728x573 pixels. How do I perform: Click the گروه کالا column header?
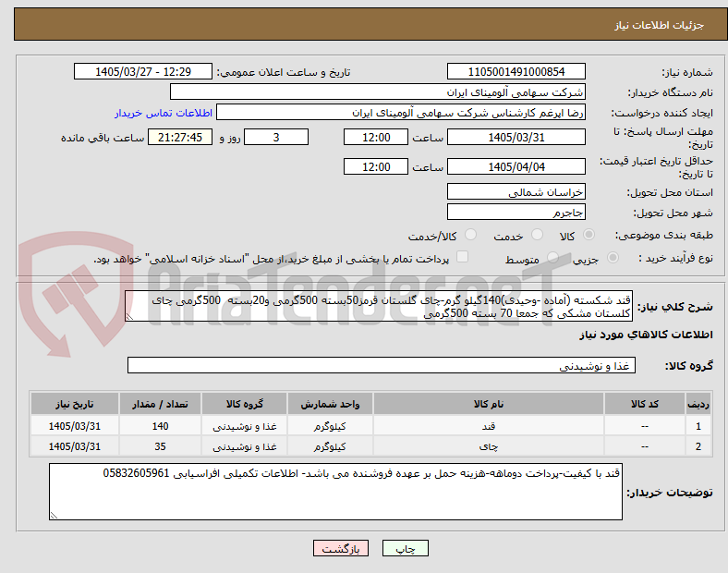pos(244,404)
